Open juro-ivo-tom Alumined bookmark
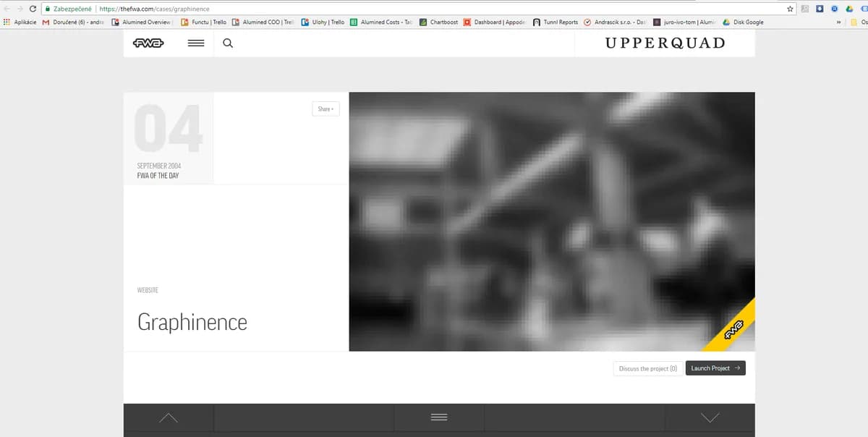 click(686, 22)
